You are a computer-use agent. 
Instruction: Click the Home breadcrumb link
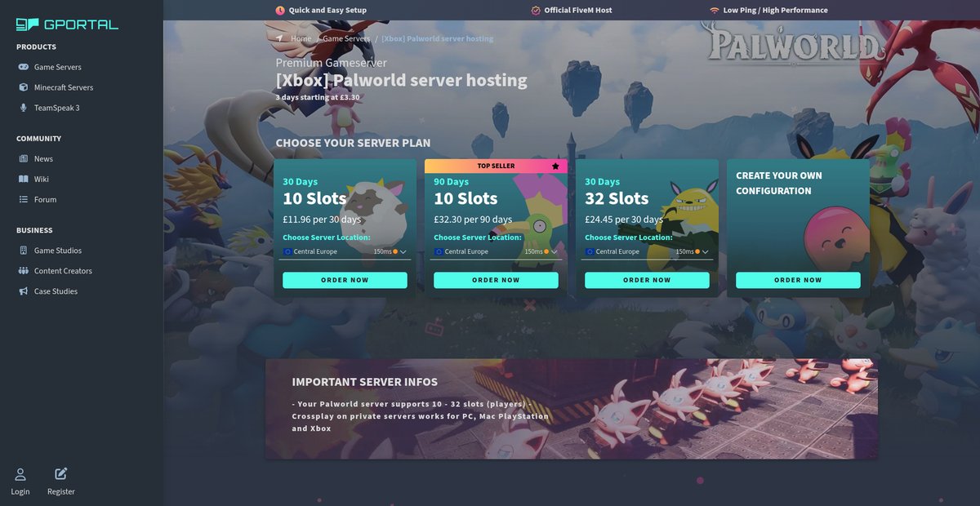[301, 38]
